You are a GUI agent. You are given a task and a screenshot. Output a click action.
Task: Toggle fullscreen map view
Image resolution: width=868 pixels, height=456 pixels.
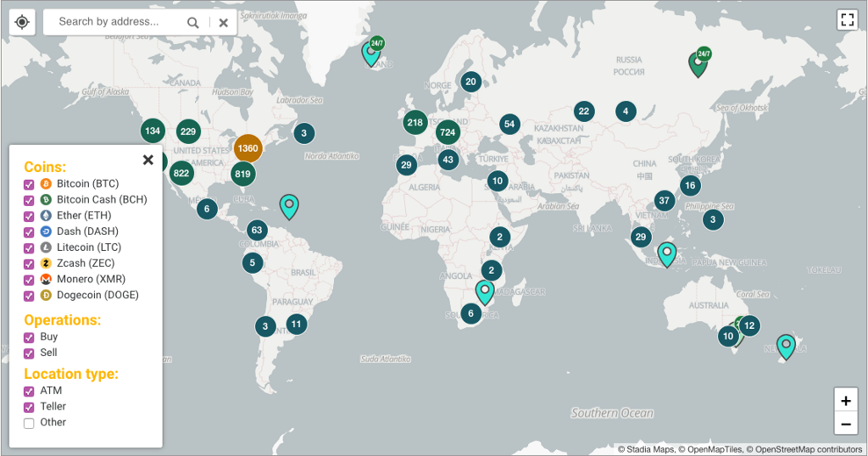coord(847,20)
